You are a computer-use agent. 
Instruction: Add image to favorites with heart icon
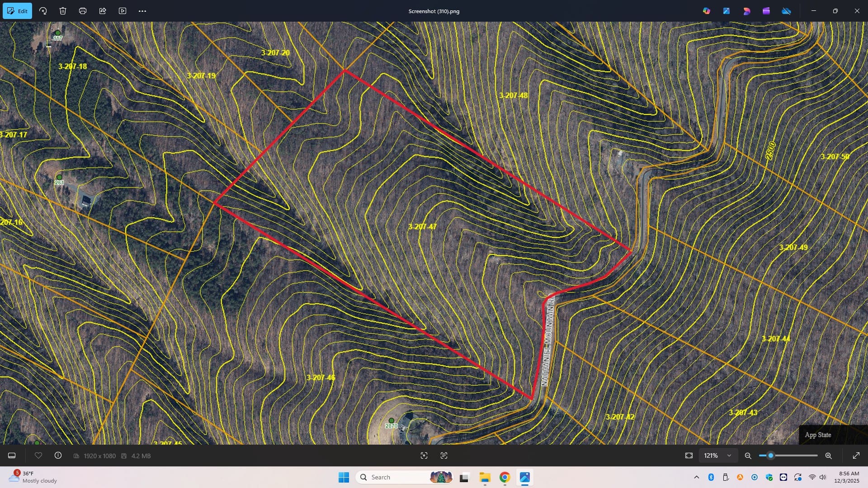[x=38, y=455]
